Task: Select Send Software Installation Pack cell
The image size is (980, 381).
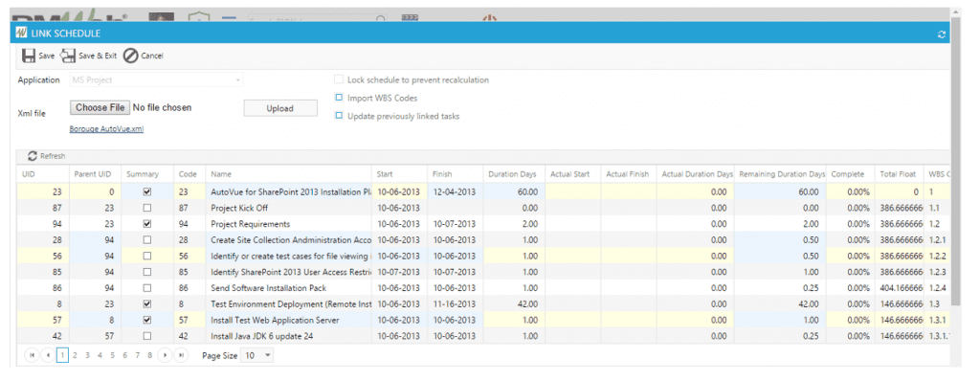Action: tap(289, 288)
